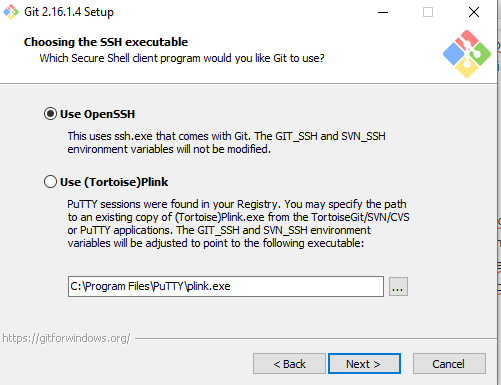Click the disabled maximize window button
Viewport: 501px width, 385px height.
(428, 12)
